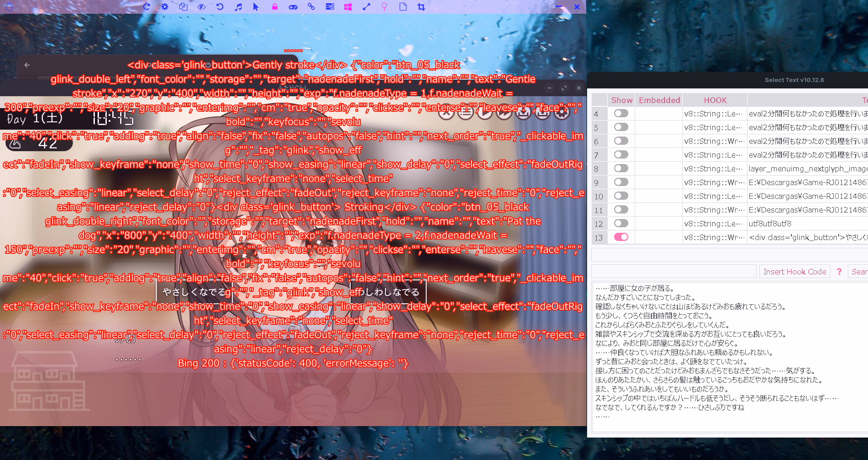Click the Embedded column header
This screenshot has height=460, width=868.
coord(659,100)
